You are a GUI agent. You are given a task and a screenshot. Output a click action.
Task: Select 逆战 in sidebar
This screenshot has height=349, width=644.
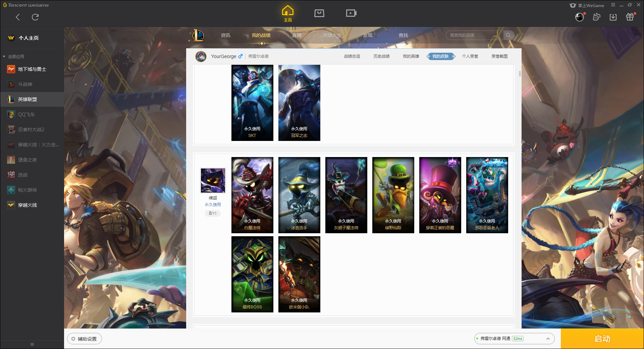[32, 175]
